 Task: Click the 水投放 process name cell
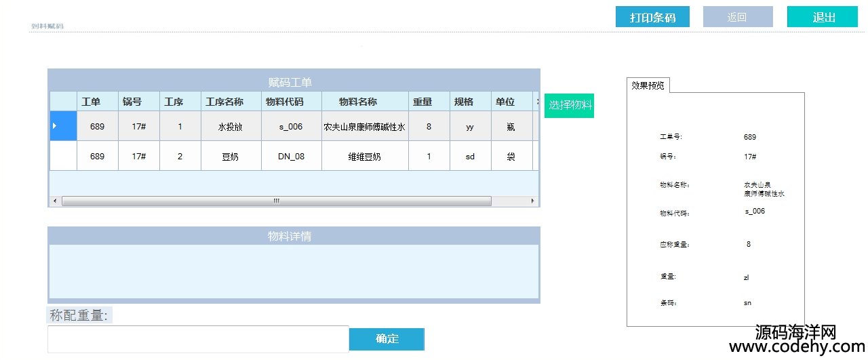pos(231,126)
